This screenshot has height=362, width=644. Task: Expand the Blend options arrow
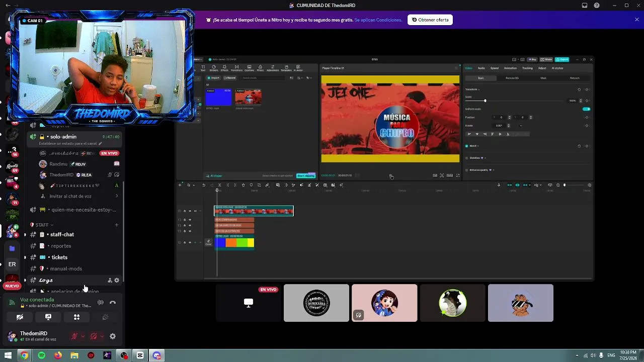[x=478, y=146]
